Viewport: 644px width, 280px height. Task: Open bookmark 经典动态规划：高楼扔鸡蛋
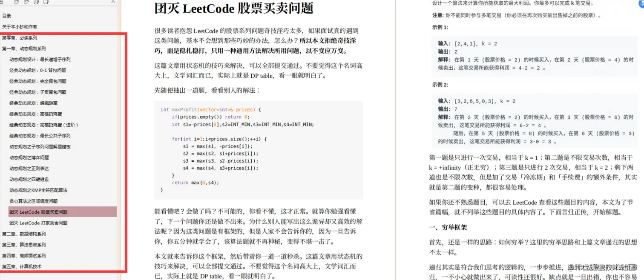coord(36,114)
